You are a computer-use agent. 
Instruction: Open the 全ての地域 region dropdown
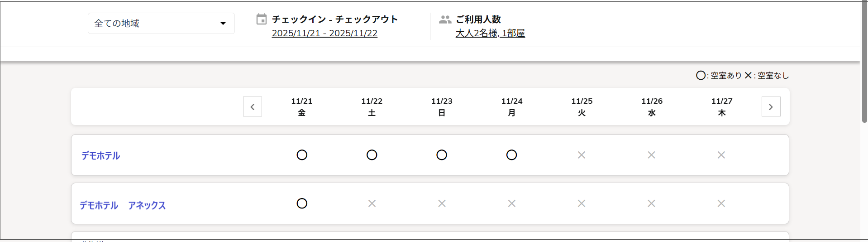(154, 24)
